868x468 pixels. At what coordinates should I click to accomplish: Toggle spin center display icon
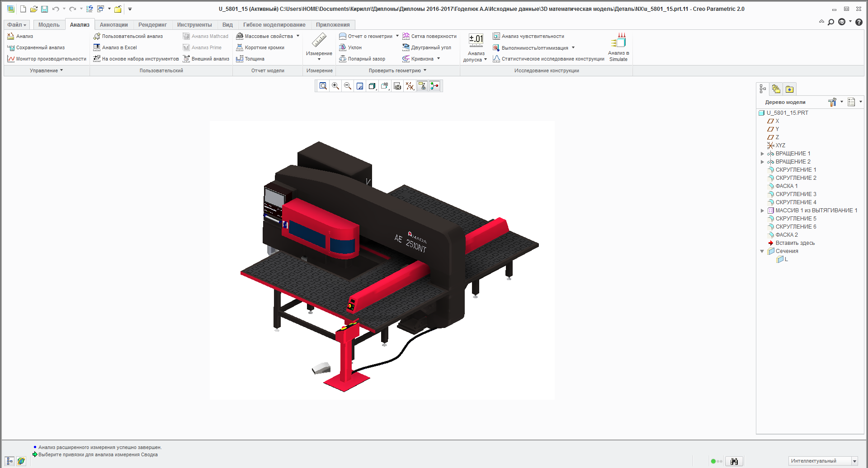coord(434,86)
